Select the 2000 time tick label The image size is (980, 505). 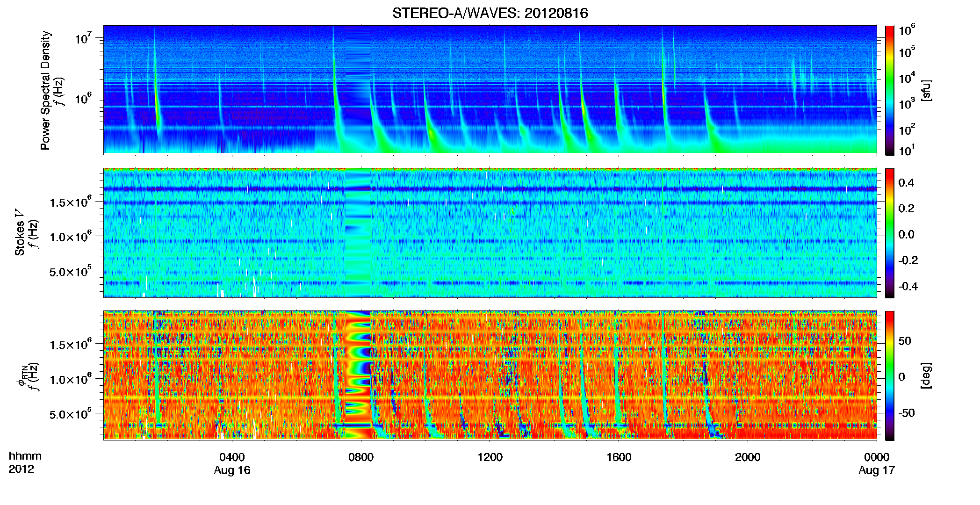748,457
